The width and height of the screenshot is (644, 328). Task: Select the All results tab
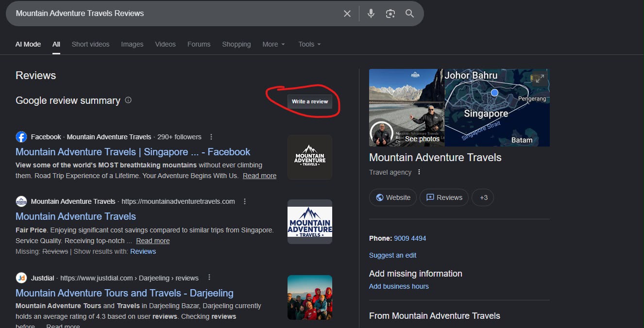56,44
